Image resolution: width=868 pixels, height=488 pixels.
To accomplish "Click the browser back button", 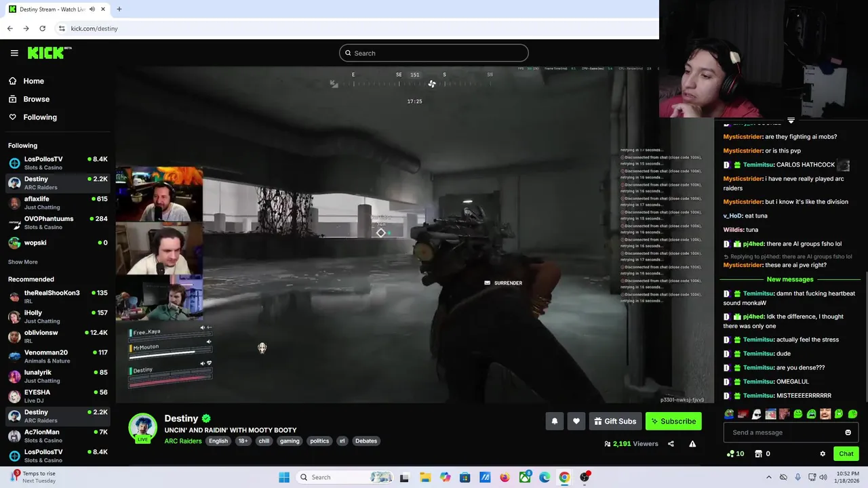I will [x=9, y=28].
